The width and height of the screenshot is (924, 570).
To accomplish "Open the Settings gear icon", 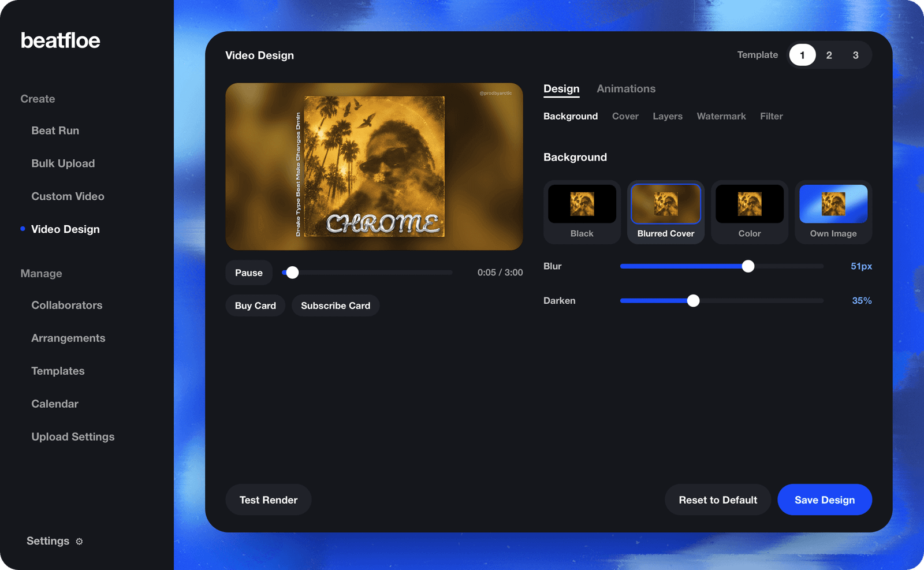I will click(x=79, y=541).
